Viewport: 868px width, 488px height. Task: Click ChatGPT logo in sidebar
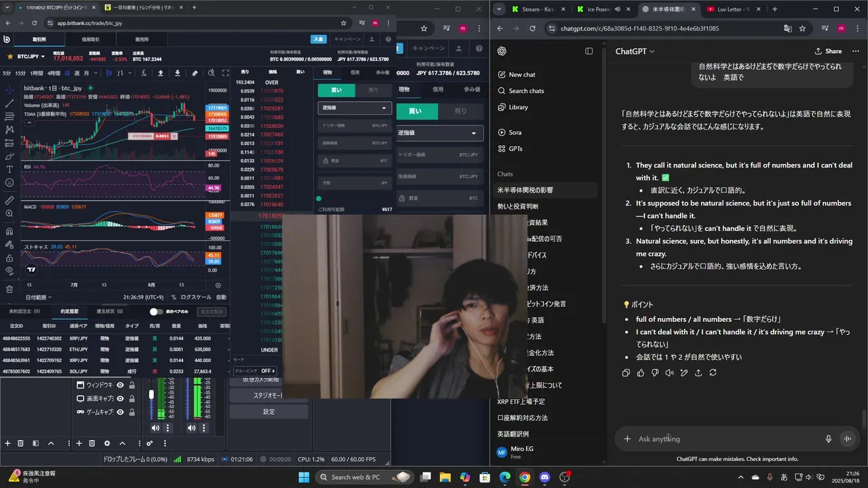(x=502, y=52)
